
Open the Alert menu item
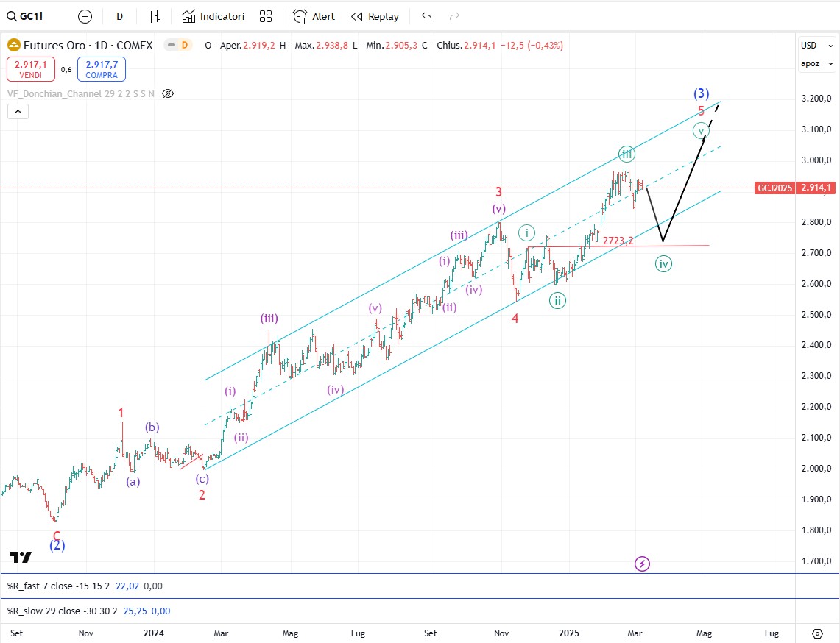point(314,16)
